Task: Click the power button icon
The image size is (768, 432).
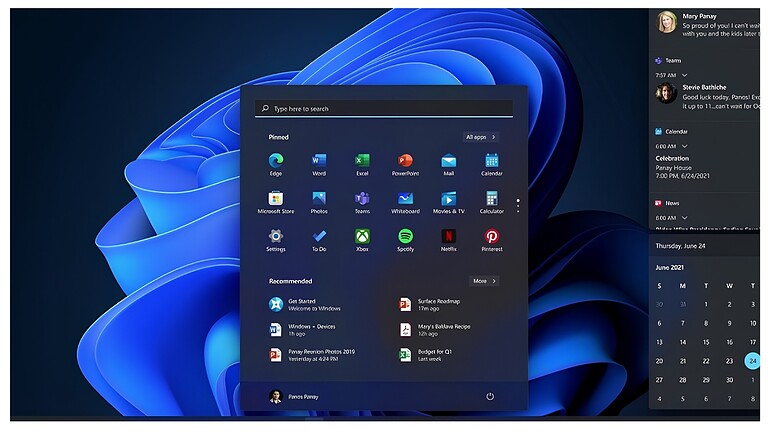Action: (490, 396)
